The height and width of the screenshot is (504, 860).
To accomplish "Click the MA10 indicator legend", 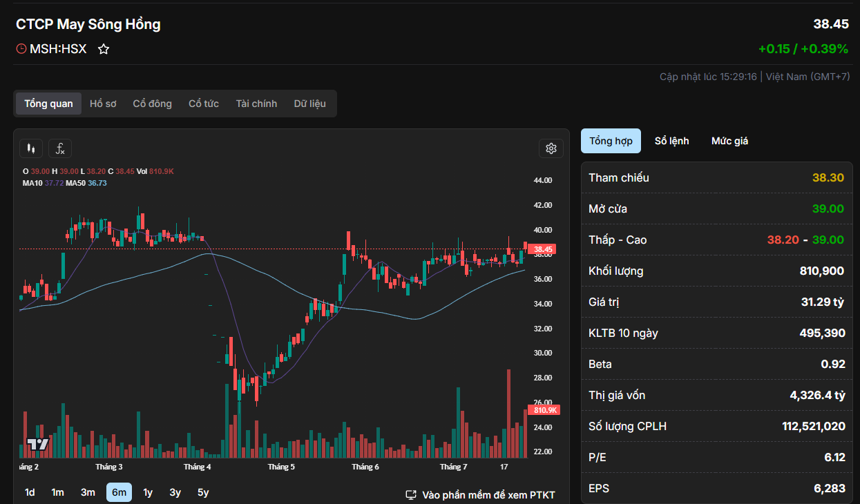I will (43, 183).
